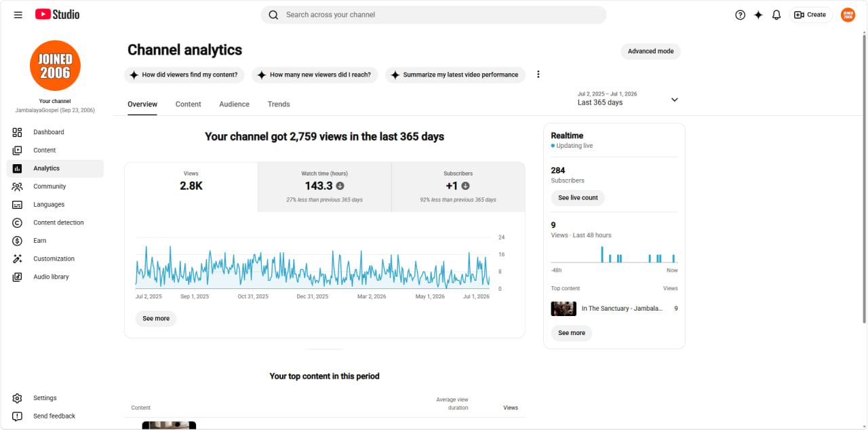Screen dimensions: 868x430
Task: Click the Advanced mode button
Action: coord(650,52)
